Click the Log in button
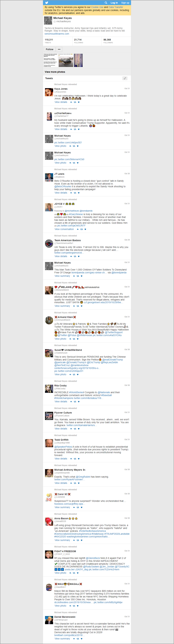 click(114, 3)
